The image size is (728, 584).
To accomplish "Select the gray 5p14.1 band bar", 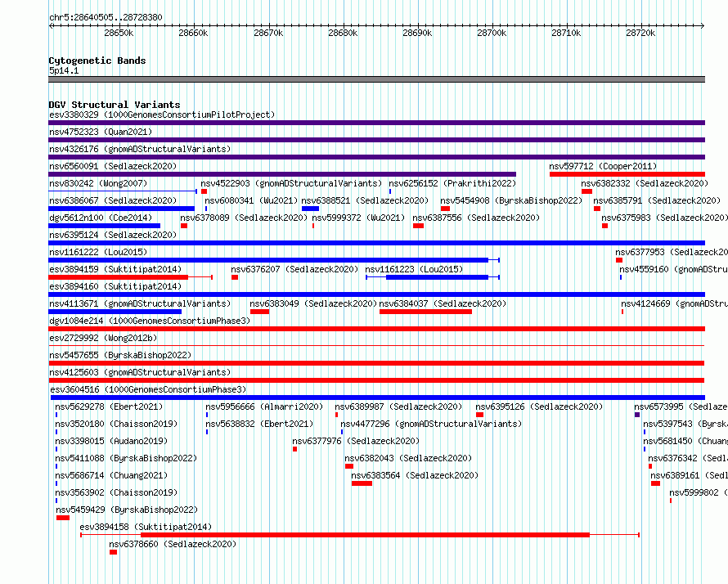I will [376, 79].
